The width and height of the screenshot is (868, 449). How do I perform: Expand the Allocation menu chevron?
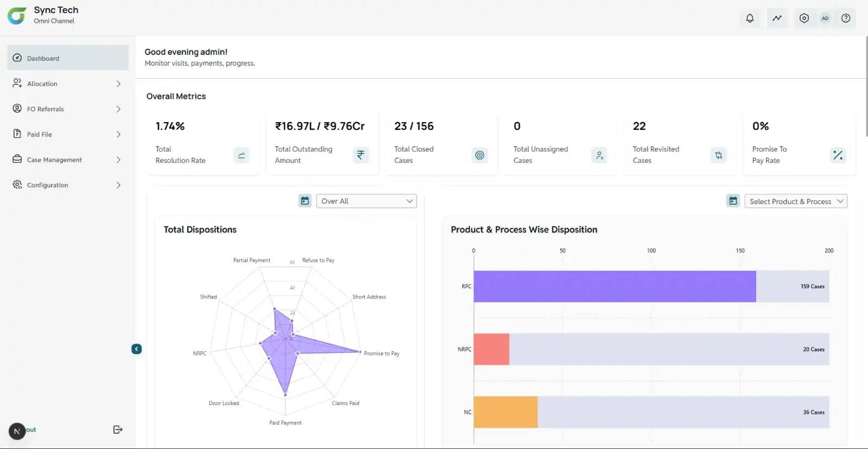[118, 84]
